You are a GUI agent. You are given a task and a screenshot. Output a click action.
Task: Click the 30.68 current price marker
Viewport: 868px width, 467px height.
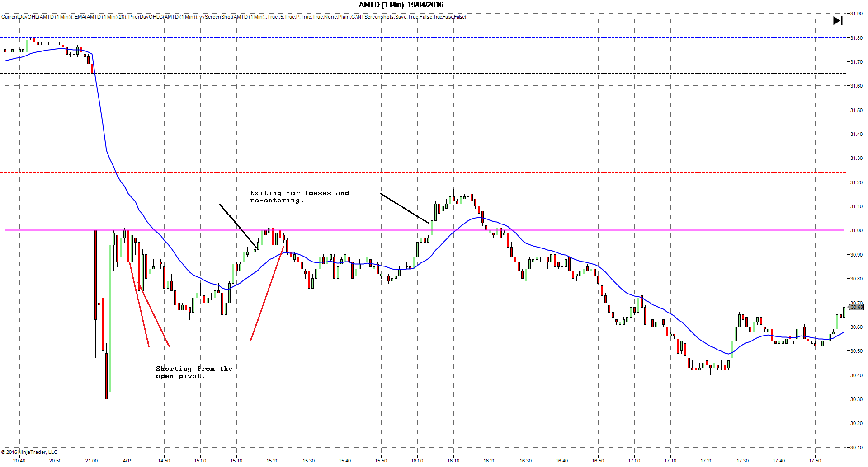(856, 307)
